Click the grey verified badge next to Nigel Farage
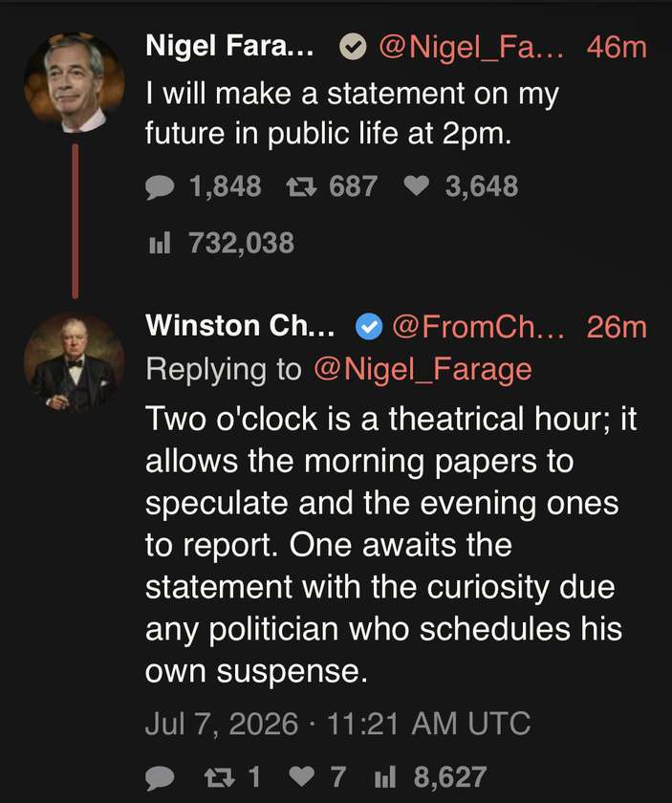This screenshot has height=803, width=672. click(x=353, y=47)
